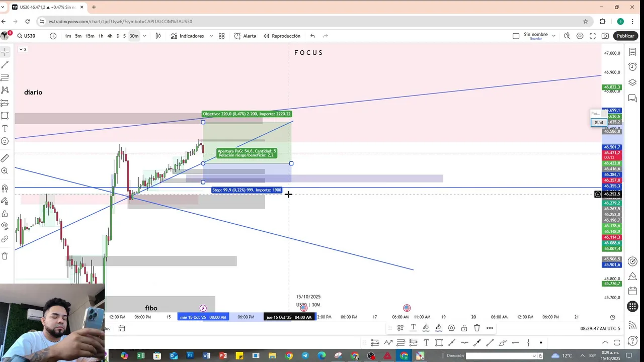Hide all drawings with eye icon
The height and width of the screenshot is (362, 644).
(x=5, y=225)
